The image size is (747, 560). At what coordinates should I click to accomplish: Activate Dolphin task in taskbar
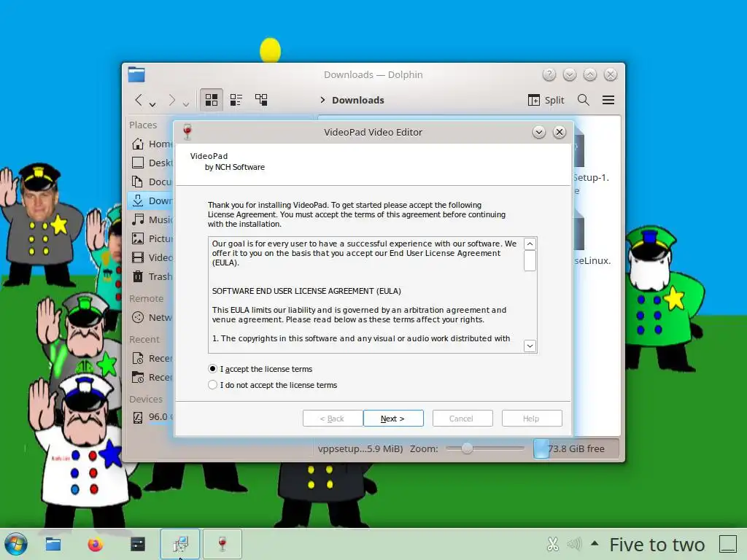click(180, 544)
